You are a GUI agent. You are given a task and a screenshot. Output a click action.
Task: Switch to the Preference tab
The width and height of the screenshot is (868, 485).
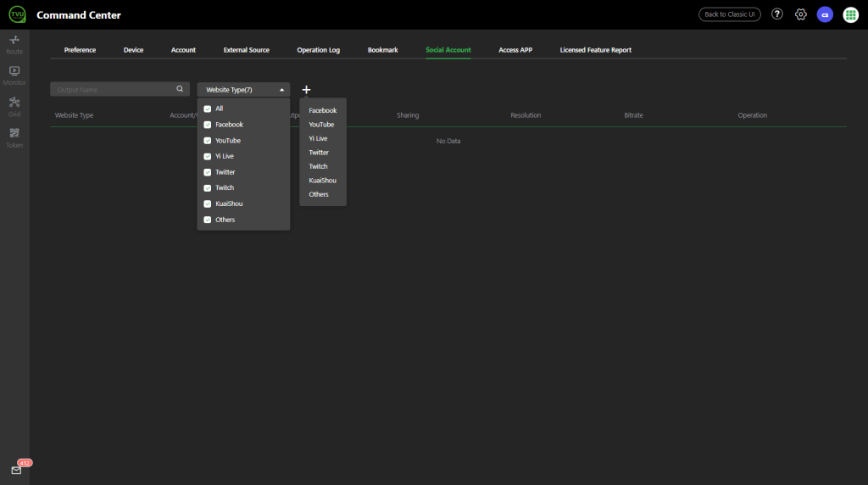point(80,50)
